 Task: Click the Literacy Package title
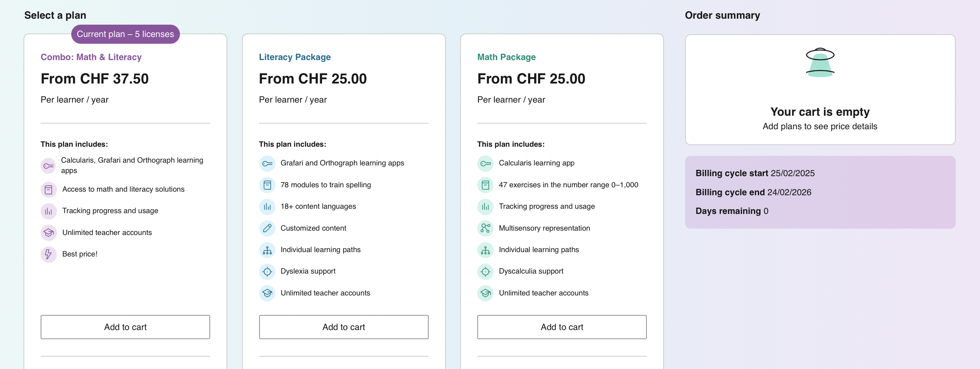coord(295,57)
